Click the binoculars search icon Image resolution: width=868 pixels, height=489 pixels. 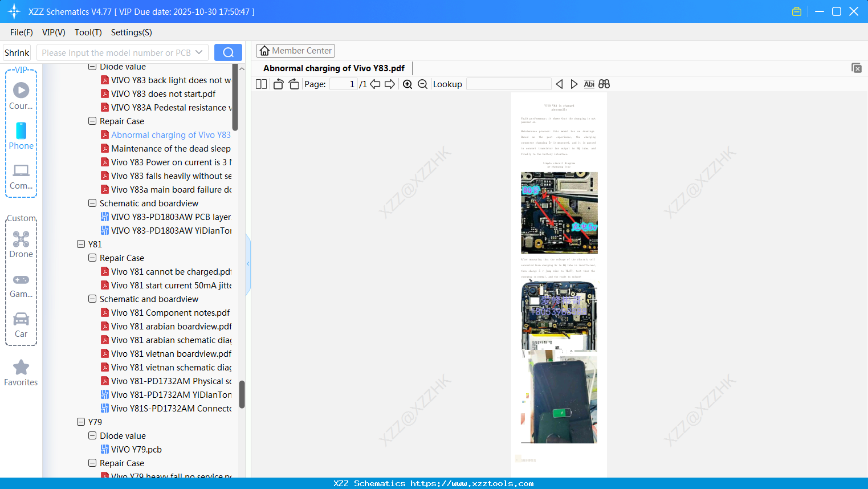(604, 84)
